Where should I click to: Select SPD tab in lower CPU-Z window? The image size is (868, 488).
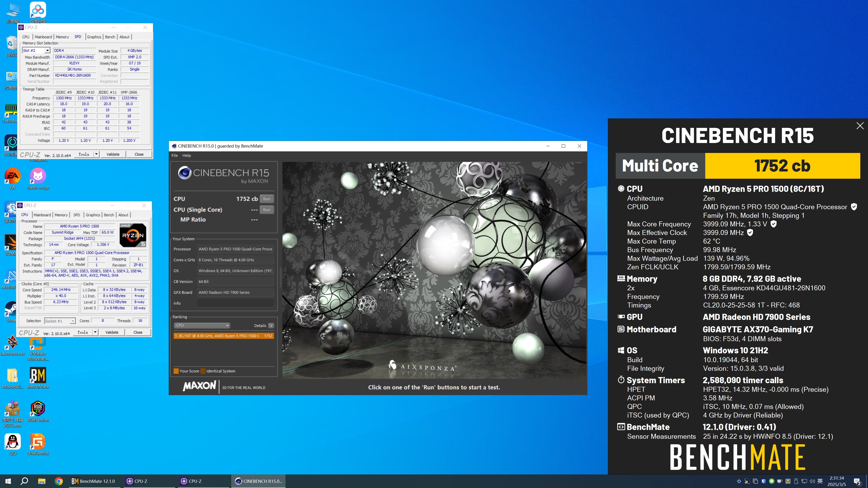click(x=77, y=215)
